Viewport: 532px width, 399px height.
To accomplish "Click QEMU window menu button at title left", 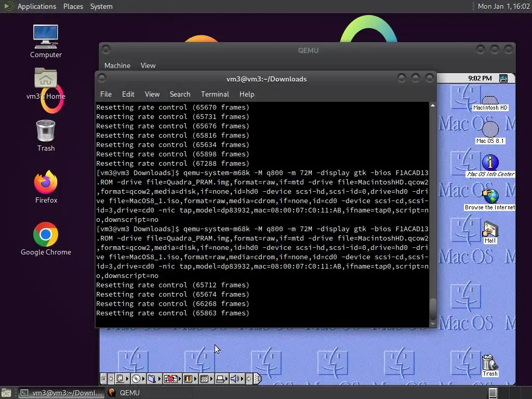I will tap(106, 49).
